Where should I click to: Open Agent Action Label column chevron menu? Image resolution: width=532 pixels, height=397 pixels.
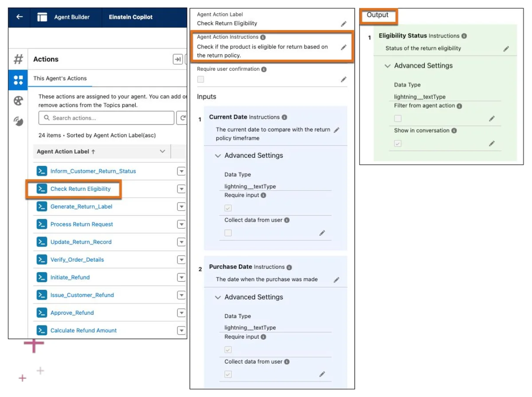coord(162,152)
